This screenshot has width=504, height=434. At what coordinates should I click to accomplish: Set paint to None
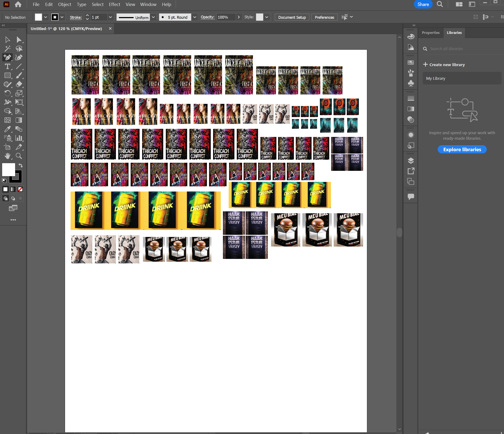pyautogui.click(x=20, y=189)
